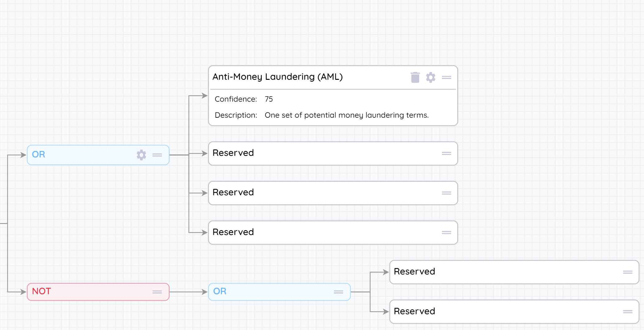The height and width of the screenshot is (330, 644).
Task: Click the Confidence value 75
Action: (268, 99)
